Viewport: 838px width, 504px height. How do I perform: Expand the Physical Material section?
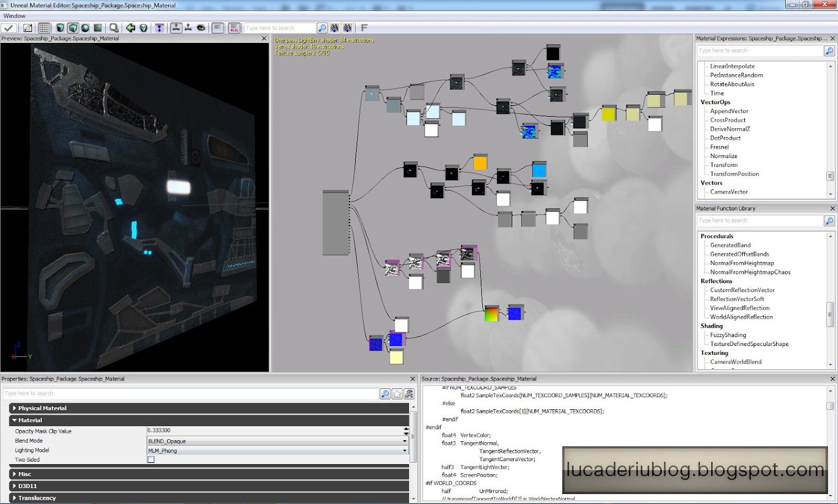[x=209, y=408]
